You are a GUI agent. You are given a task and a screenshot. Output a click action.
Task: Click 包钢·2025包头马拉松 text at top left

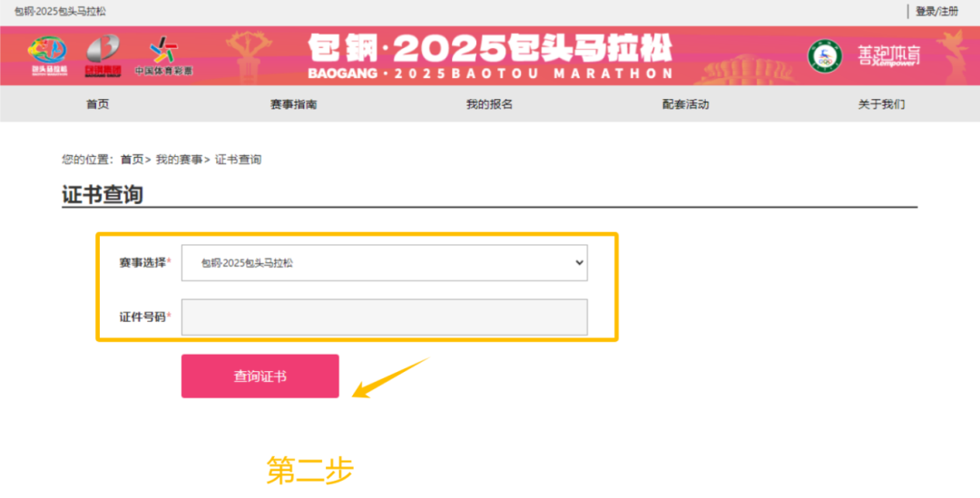(60, 11)
